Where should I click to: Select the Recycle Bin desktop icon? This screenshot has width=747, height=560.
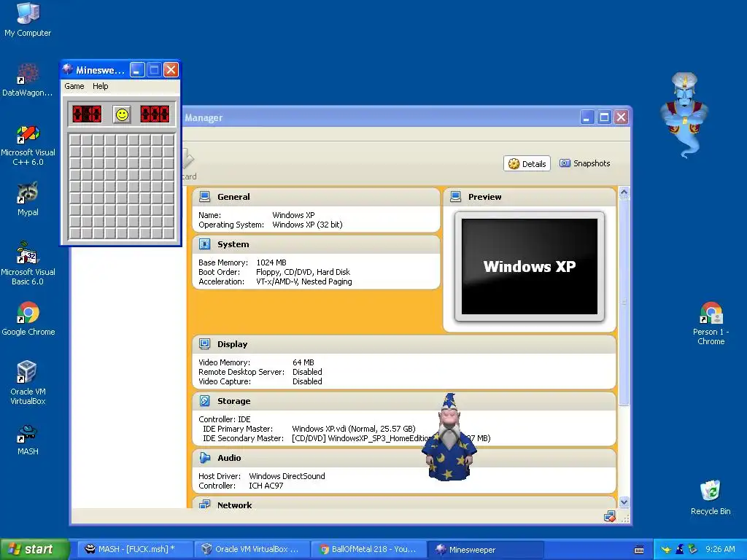click(711, 497)
